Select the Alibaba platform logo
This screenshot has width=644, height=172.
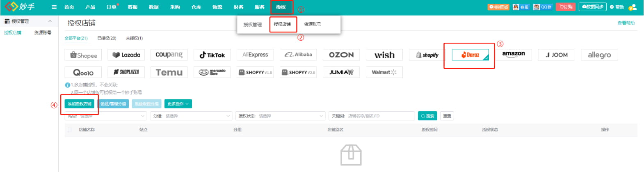[x=298, y=55]
